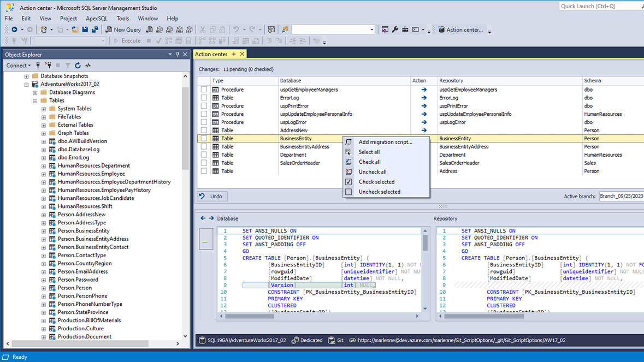Check the uspUpdateEmployeePersonalInfo row checkbox
Image resolution: width=644 pixels, height=362 pixels.
pyautogui.click(x=204, y=114)
